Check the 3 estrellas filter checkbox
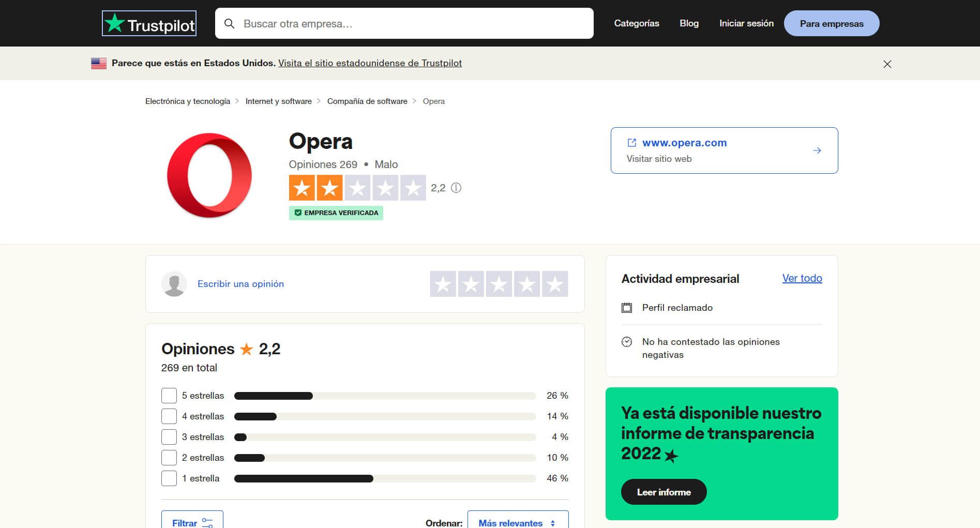 (169, 437)
